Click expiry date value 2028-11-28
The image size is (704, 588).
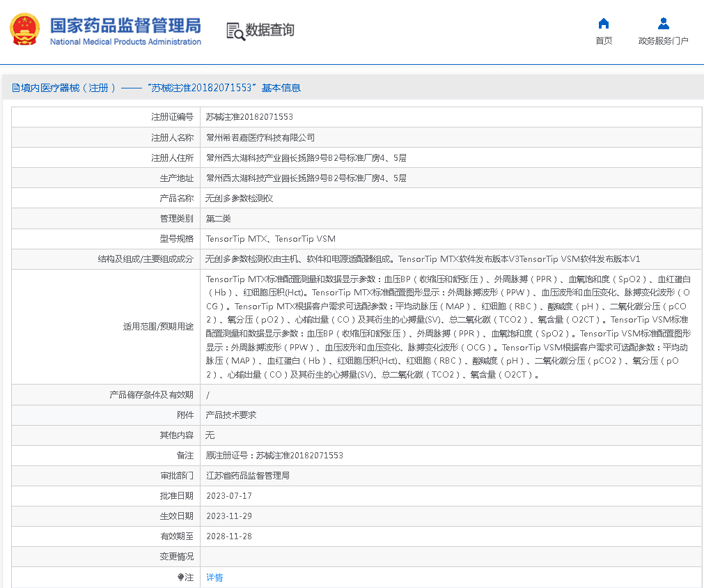(229, 536)
